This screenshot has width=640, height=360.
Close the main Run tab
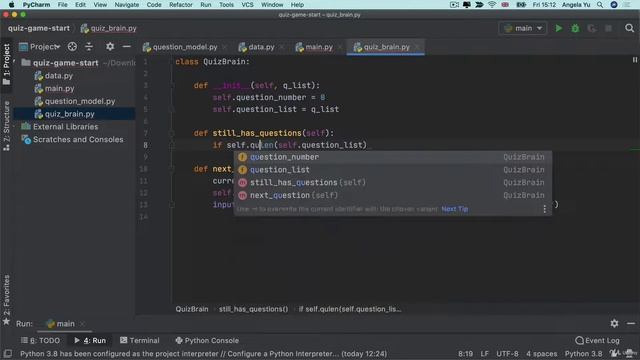tap(82, 324)
